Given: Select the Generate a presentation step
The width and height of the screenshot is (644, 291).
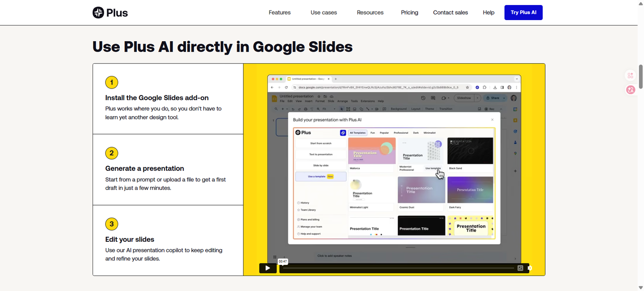Looking at the screenshot, I should tap(168, 169).
